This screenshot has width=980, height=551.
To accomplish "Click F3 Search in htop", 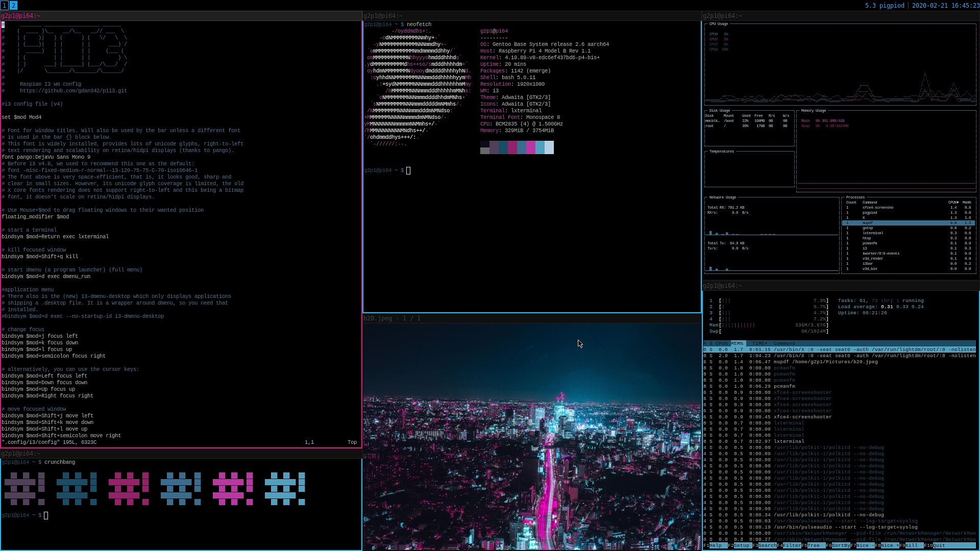I will click(x=764, y=545).
